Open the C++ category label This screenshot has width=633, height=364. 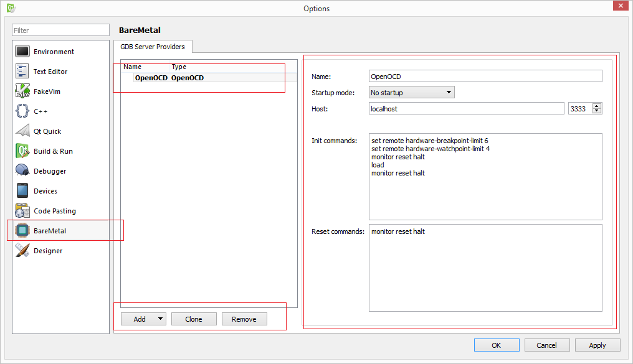point(40,111)
